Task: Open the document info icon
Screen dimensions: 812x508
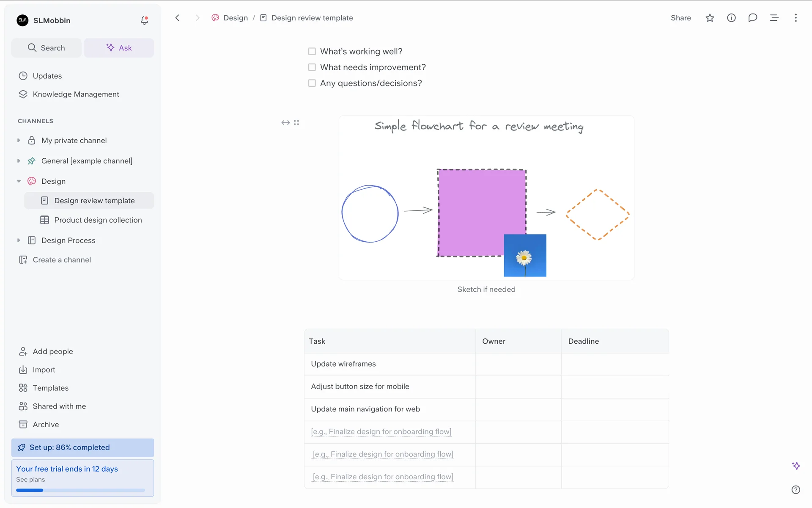Action: (x=731, y=18)
